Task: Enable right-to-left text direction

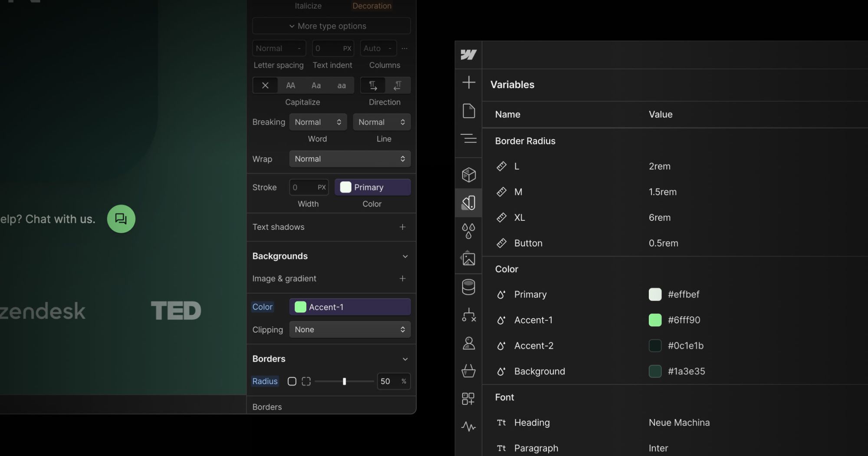Action: pos(398,85)
